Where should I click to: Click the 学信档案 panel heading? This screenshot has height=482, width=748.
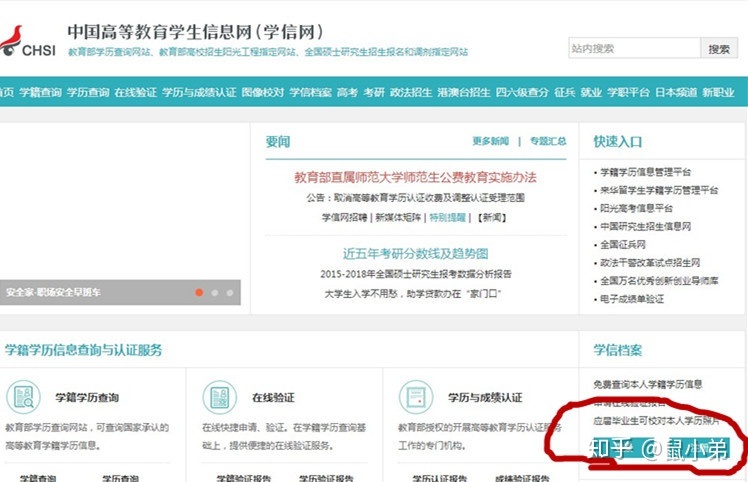coord(617,350)
